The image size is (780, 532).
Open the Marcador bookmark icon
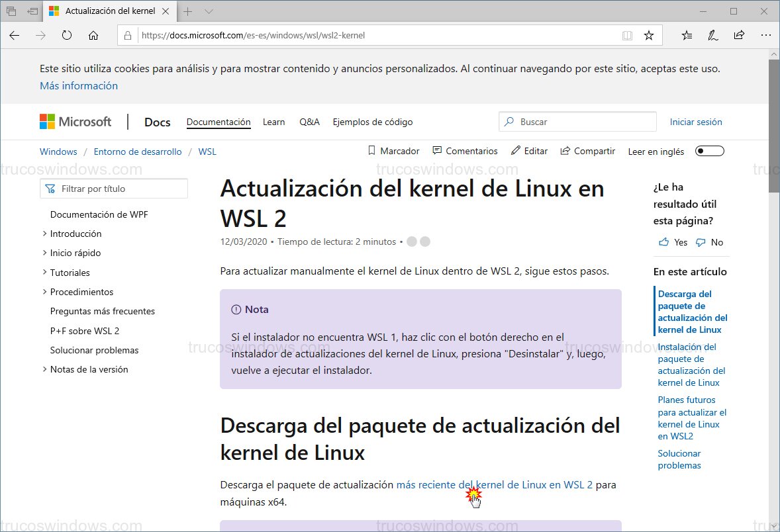(373, 151)
